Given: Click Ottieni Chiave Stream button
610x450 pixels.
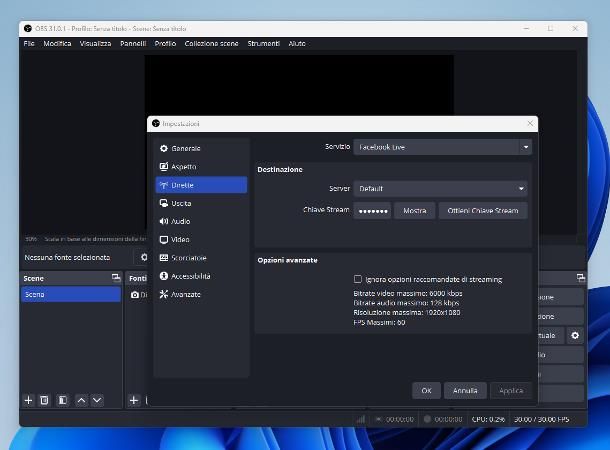Looking at the screenshot, I should pyautogui.click(x=483, y=211).
